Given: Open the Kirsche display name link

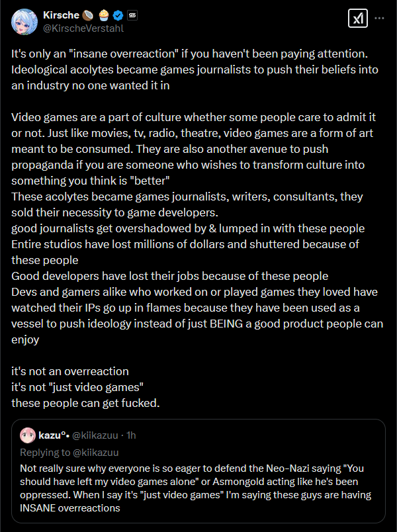Looking at the screenshot, I should 61,15.
